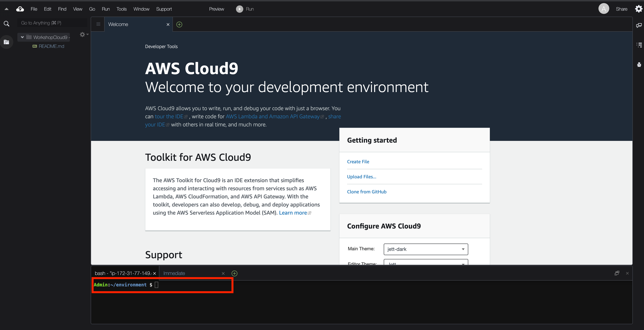Open the Main Theme jett-dark dropdown

click(426, 249)
